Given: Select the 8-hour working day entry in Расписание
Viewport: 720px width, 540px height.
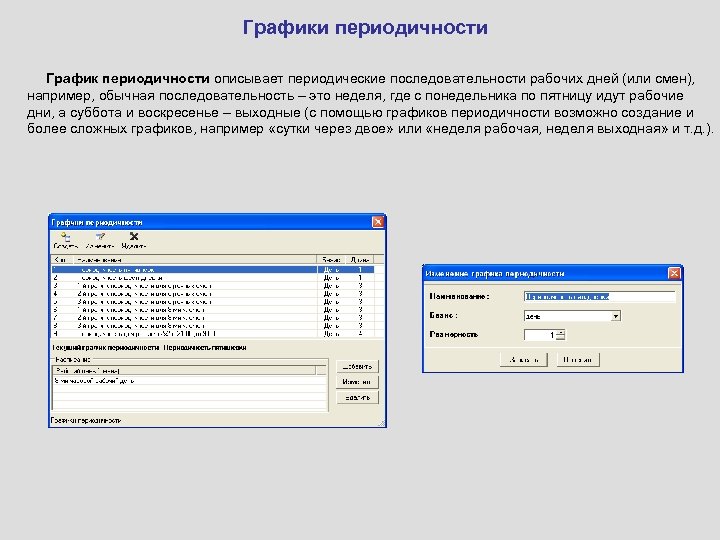Looking at the screenshot, I should coord(189,381).
